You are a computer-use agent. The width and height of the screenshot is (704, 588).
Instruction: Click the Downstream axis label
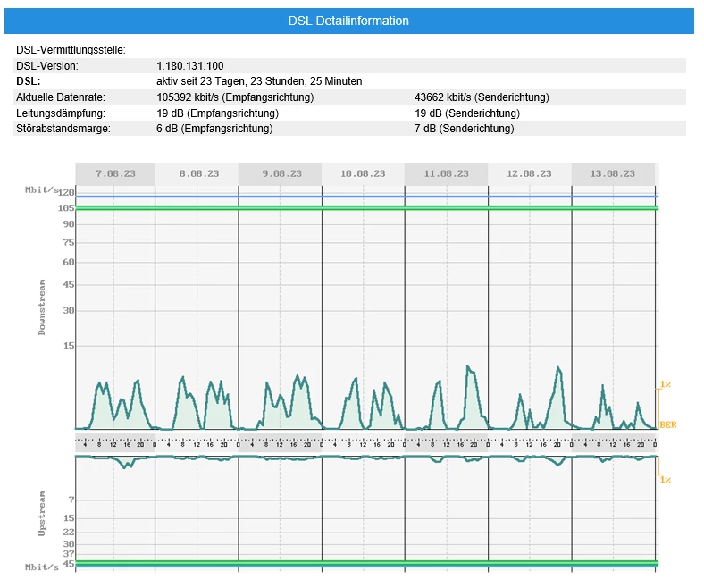click(x=42, y=307)
